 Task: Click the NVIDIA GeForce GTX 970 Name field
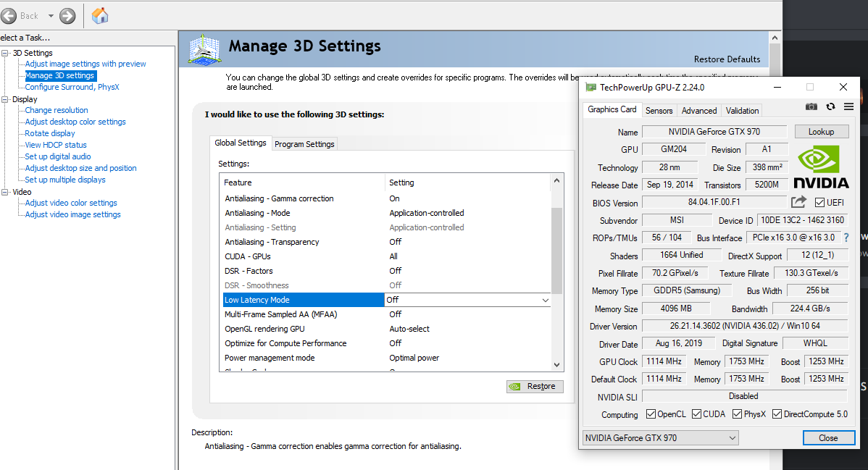click(x=714, y=132)
